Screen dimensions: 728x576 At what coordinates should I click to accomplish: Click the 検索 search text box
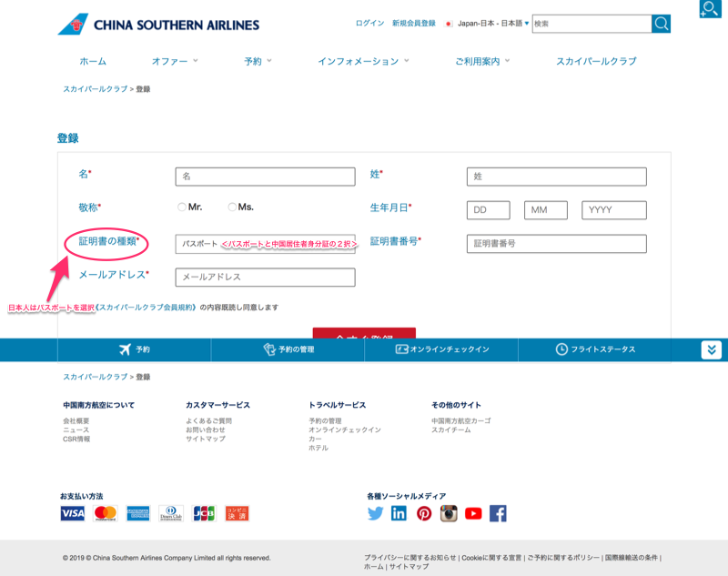click(592, 24)
